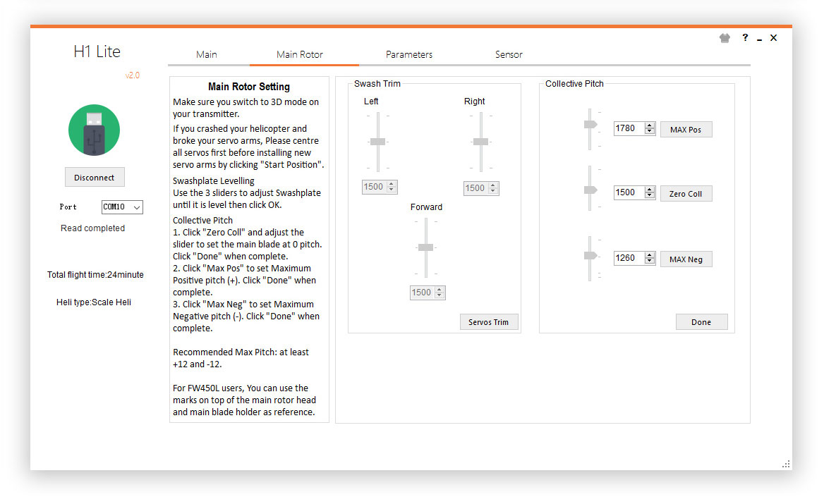
Task: Increase the MAX Pos value with up arrow
Action: pyautogui.click(x=650, y=125)
